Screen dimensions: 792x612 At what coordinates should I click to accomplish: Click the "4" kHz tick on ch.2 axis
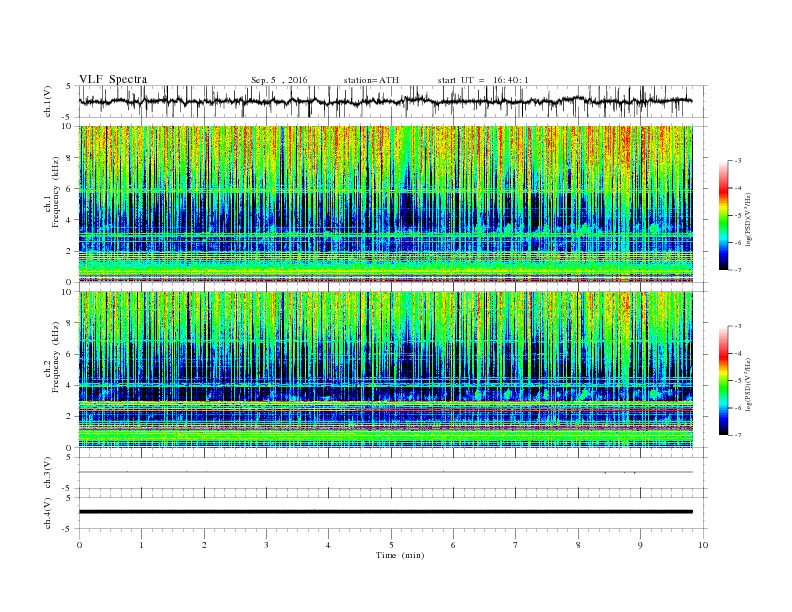70,385
